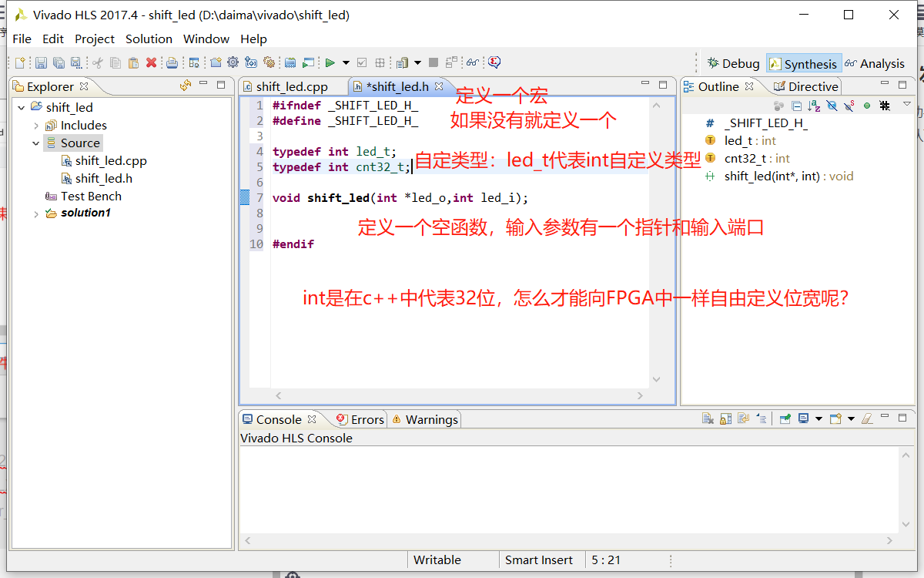
Task: Click the glasses Open Analysis toolbar icon
Action: (472, 62)
